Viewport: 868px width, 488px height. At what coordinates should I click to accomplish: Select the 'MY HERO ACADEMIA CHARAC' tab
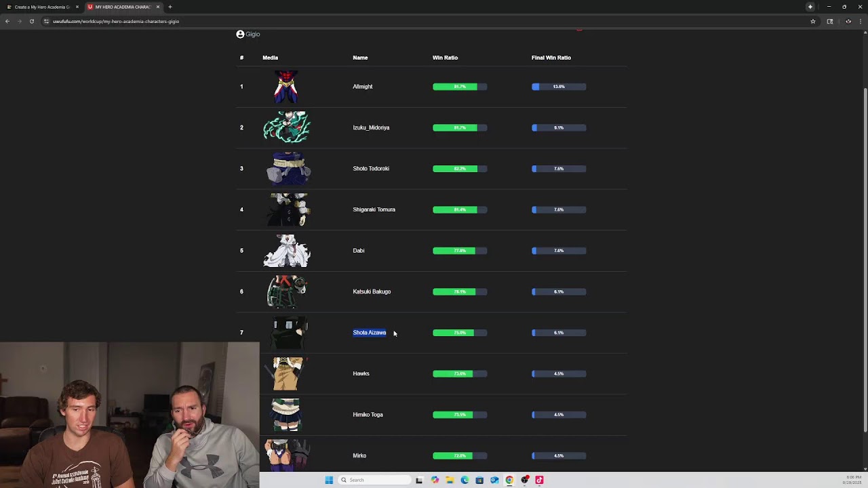[123, 7]
